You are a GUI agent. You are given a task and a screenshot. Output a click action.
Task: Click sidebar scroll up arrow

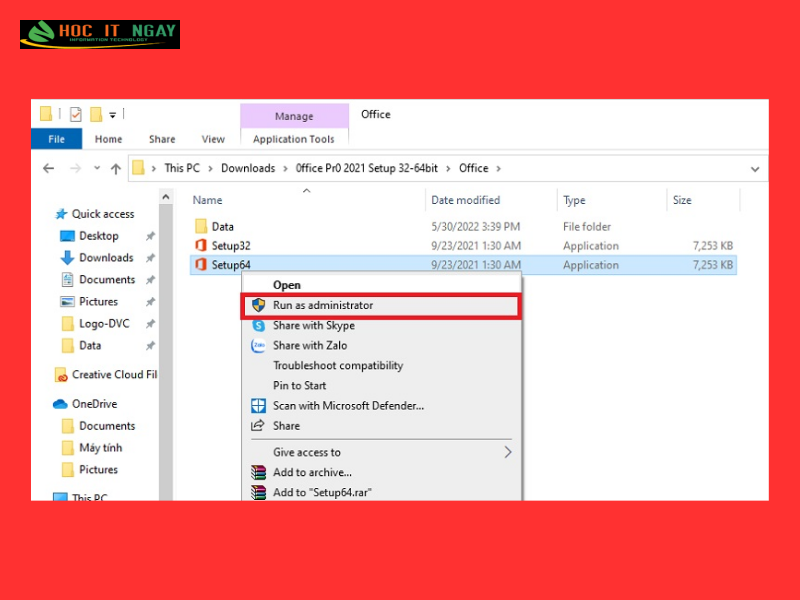click(x=166, y=197)
